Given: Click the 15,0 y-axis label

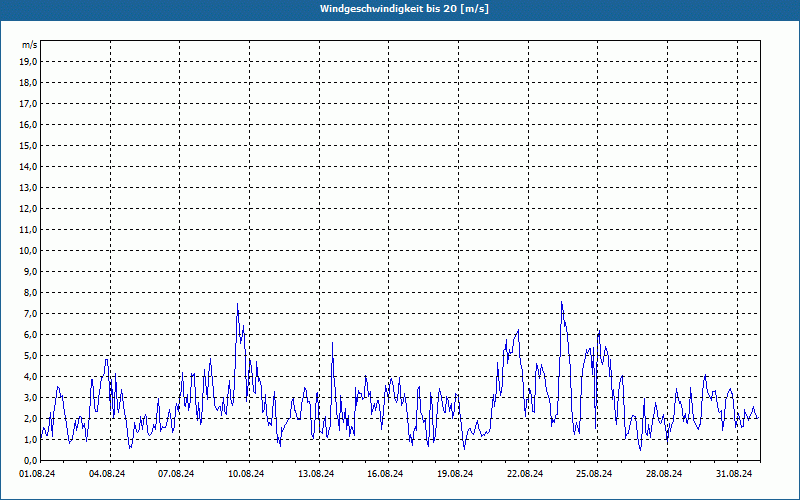Looking at the screenshot, I should click(x=28, y=145).
